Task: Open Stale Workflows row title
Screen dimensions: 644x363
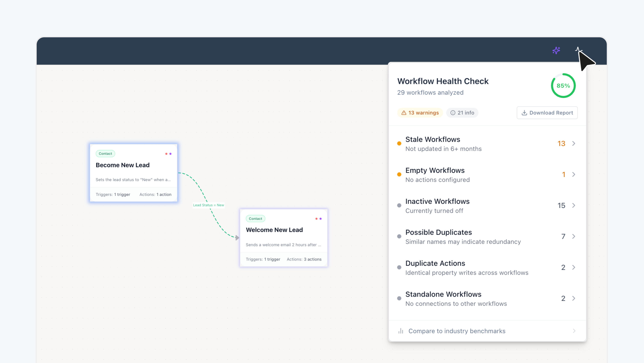Action: click(433, 139)
